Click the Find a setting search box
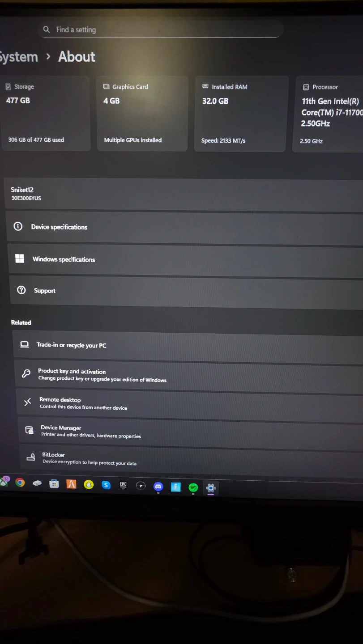Viewport: 363px width, 644px height. (x=161, y=30)
